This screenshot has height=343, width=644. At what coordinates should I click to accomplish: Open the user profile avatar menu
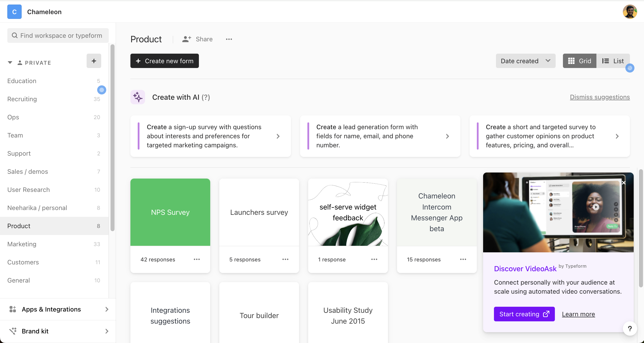(x=630, y=12)
